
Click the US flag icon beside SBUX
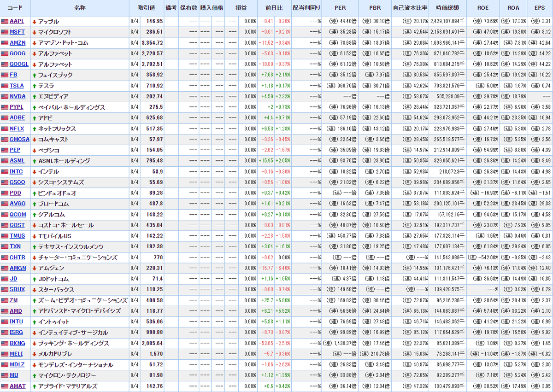click(x=5, y=289)
